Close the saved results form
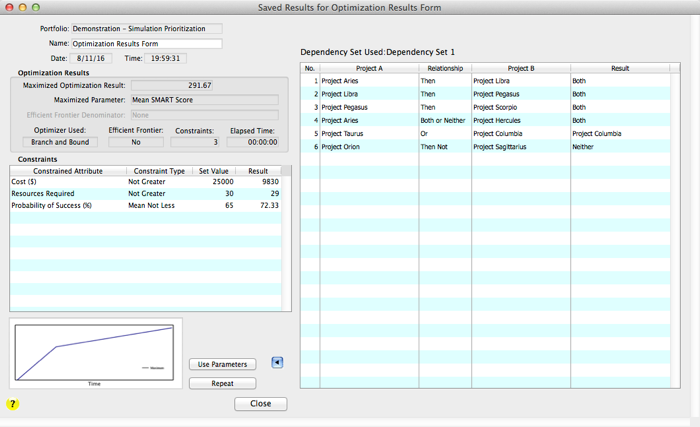Image resolution: width=700 pixels, height=427 pixels. [x=260, y=404]
